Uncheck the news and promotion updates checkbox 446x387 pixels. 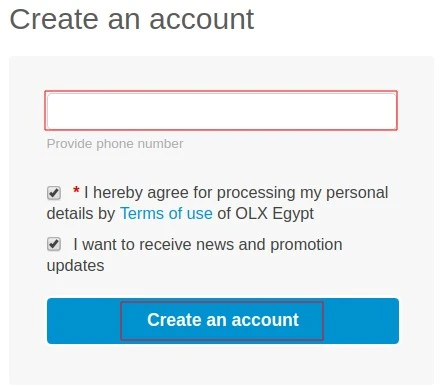54,244
